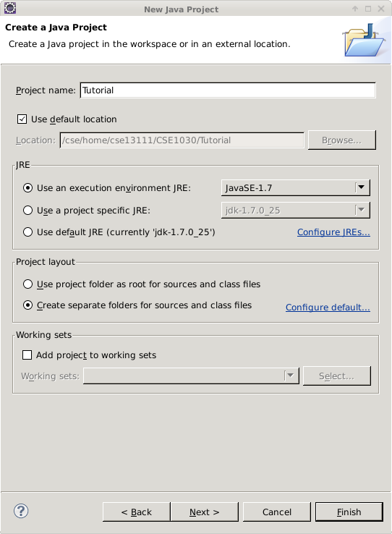Click the Finish button

click(349, 512)
